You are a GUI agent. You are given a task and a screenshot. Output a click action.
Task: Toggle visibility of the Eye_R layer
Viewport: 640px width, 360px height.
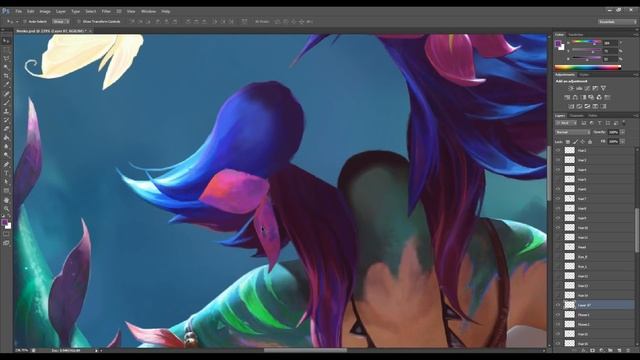tap(558, 257)
